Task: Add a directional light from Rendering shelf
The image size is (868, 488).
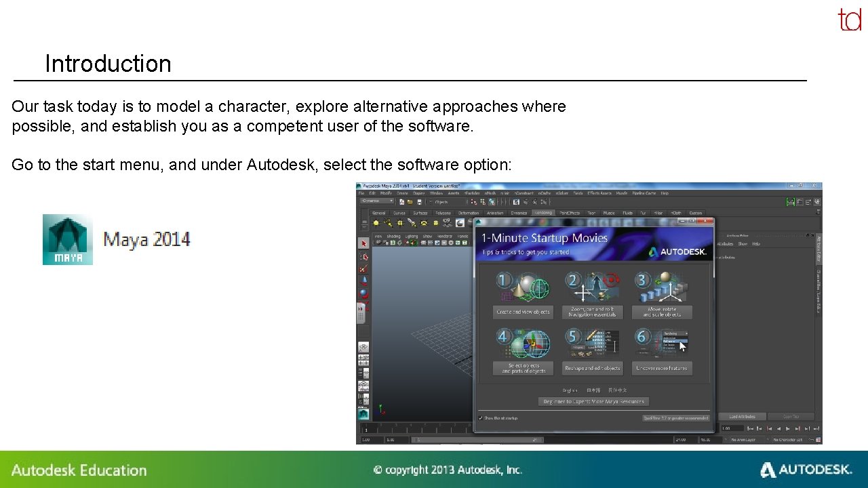Action: [388, 222]
